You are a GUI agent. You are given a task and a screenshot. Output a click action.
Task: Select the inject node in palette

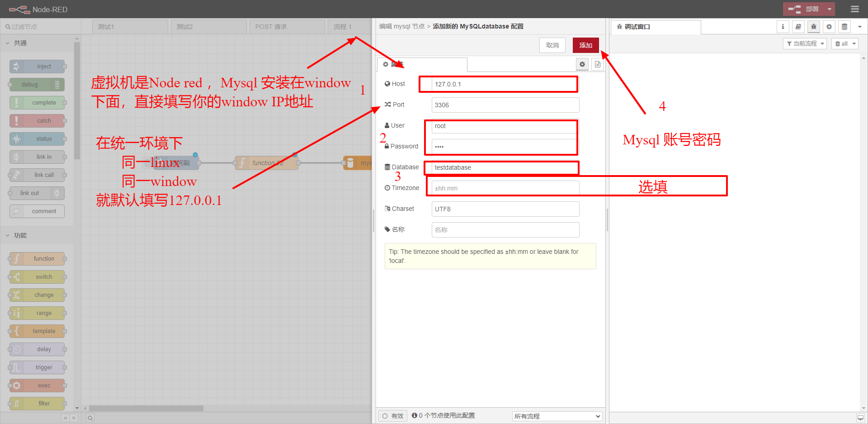[x=37, y=67]
